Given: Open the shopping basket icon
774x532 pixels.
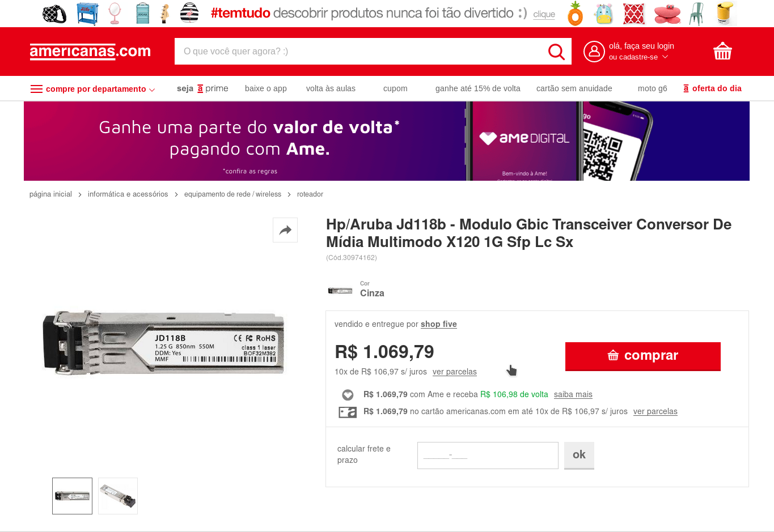Looking at the screenshot, I should point(722,51).
